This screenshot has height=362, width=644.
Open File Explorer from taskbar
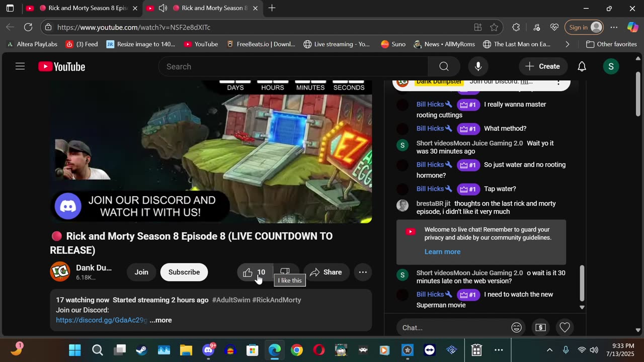pos(186,350)
